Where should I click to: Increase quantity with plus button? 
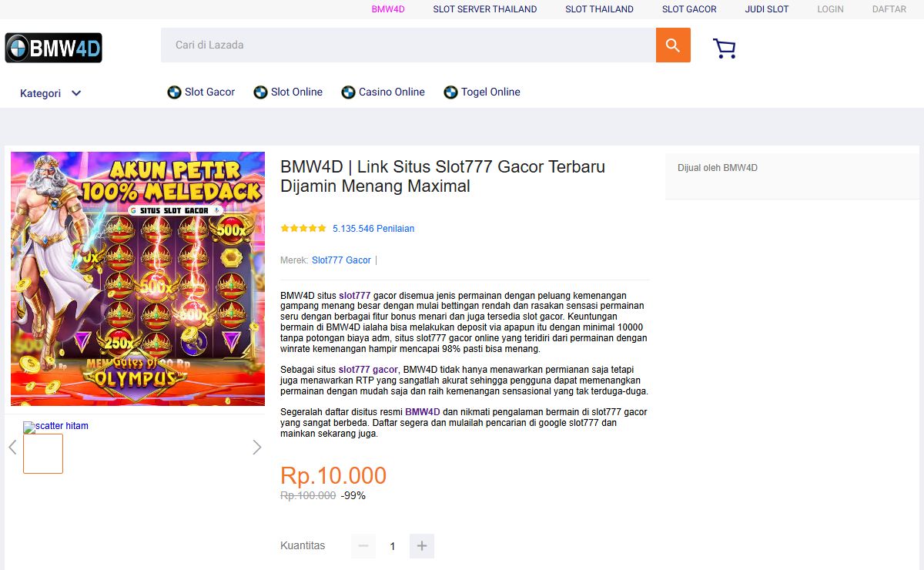[x=422, y=545]
